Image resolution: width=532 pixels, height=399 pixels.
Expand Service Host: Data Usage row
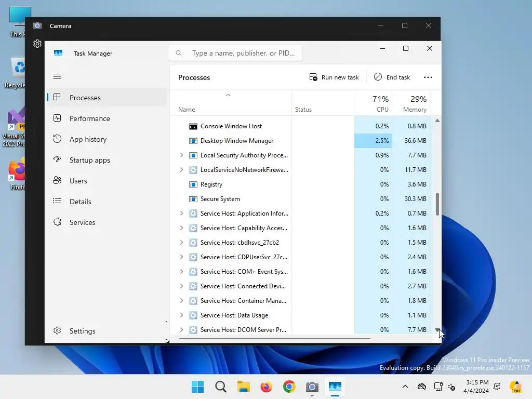[181, 315]
